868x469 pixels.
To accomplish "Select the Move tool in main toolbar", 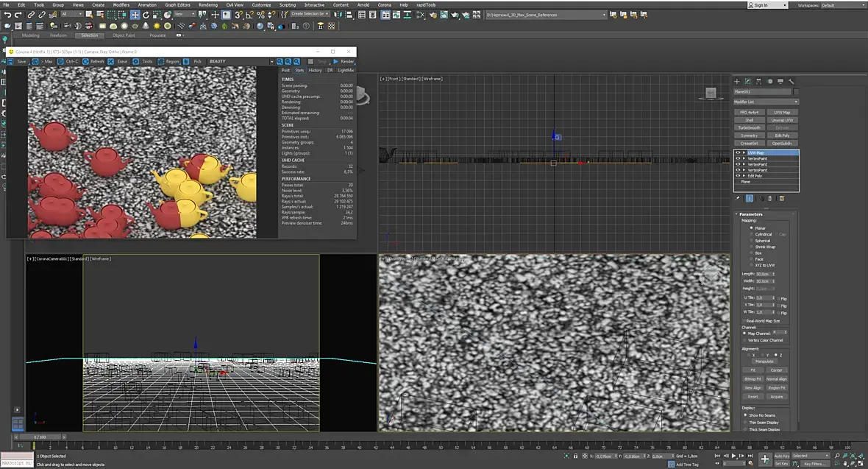I will 135,15.
